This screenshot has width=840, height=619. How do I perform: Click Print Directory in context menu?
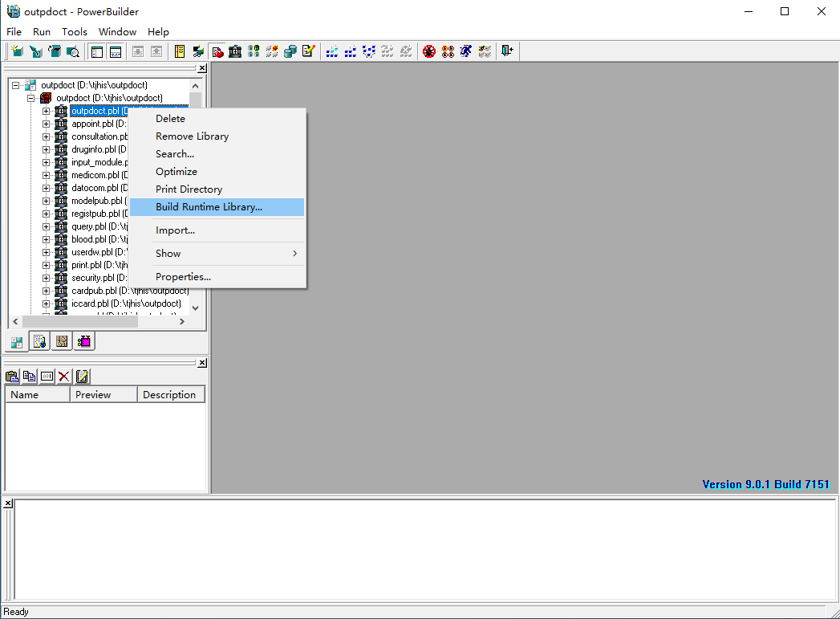pyautogui.click(x=217, y=189)
